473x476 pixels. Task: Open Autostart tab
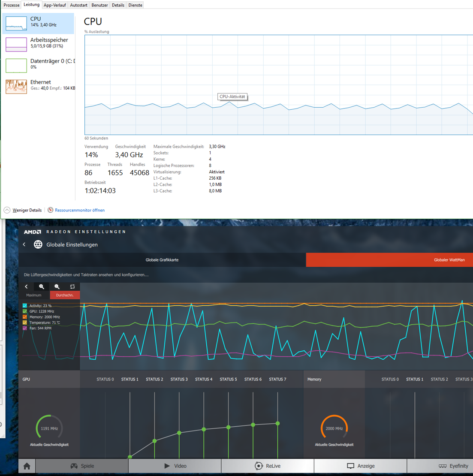pos(78,5)
